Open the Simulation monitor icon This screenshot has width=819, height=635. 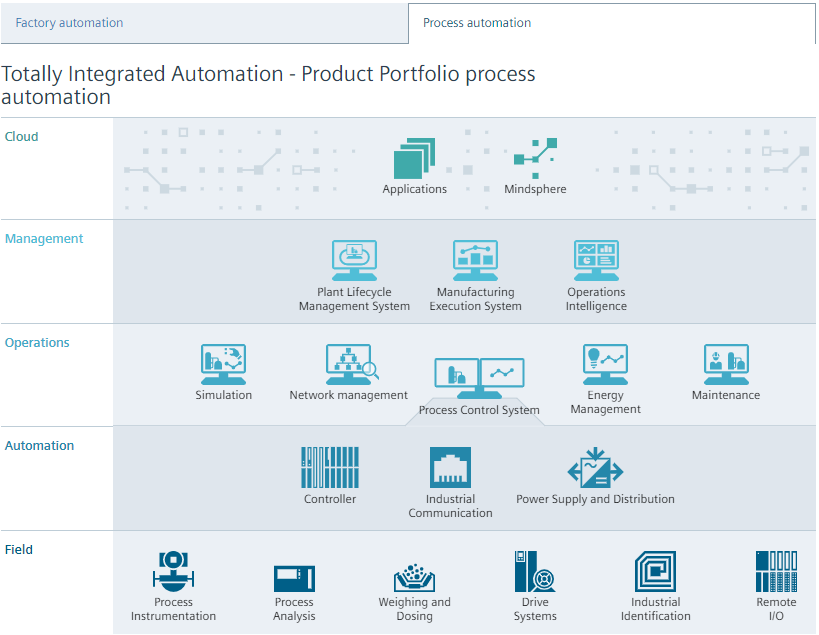click(223, 365)
